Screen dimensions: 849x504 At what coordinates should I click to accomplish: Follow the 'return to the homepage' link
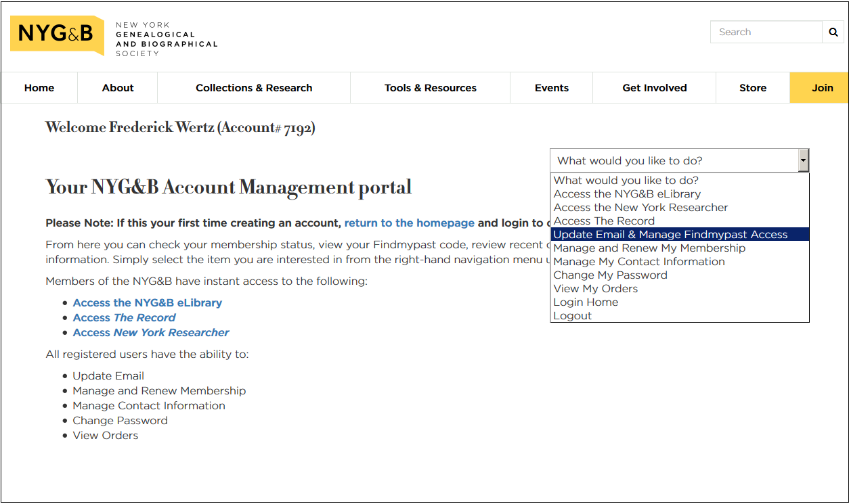(409, 223)
